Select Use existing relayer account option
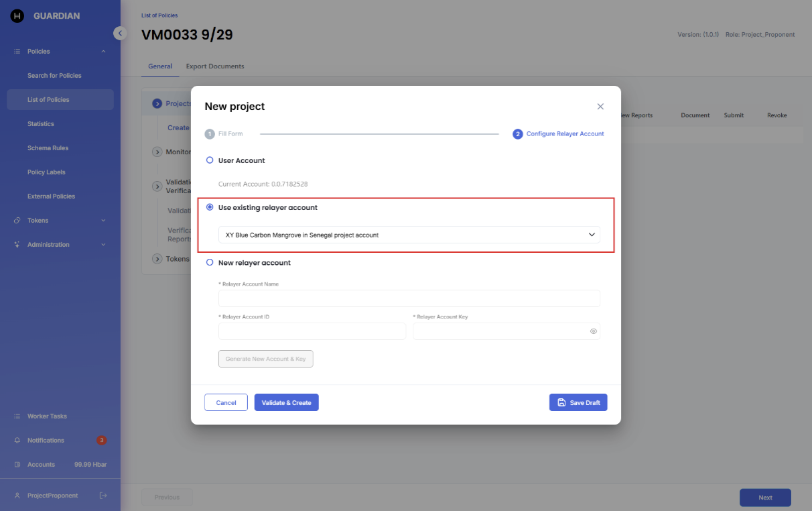Image resolution: width=812 pixels, height=511 pixels. (x=210, y=208)
